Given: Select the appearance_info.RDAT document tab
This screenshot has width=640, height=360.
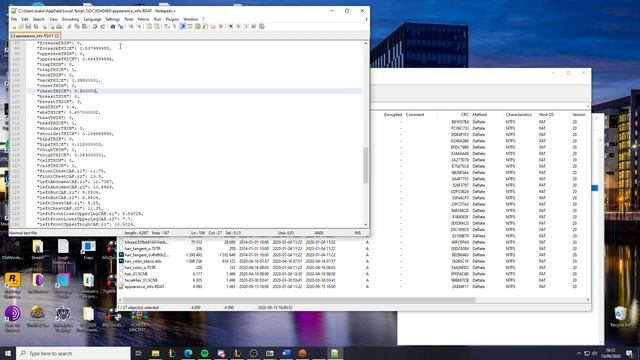Looking at the screenshot, I should 35,36.
